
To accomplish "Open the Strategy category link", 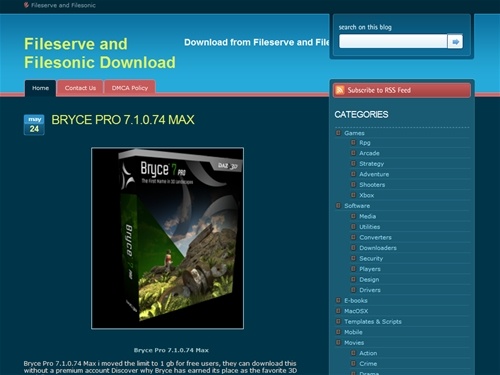I will 372,164.
